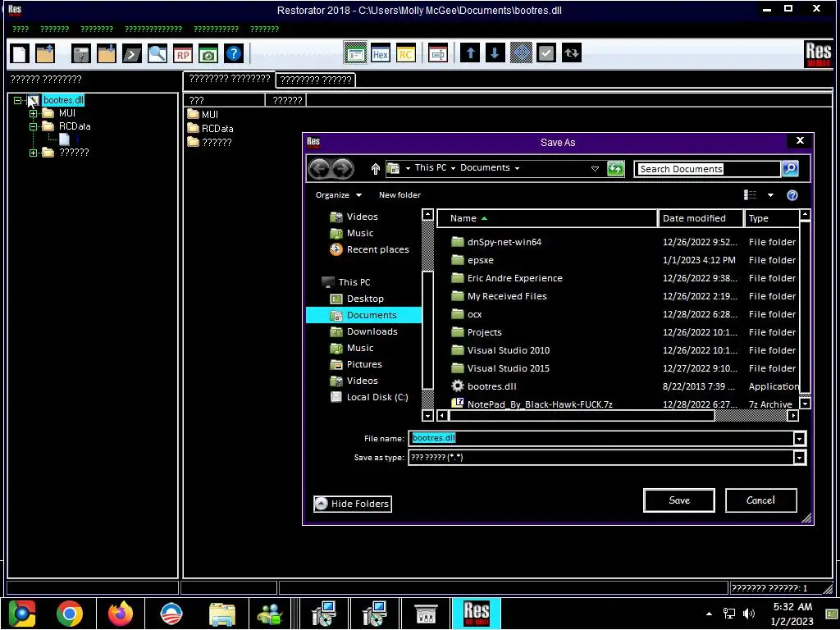Screen dimensions: 840x630
Task: Click the dialog edit mode toolbar icon
Action: pos(438,53)
